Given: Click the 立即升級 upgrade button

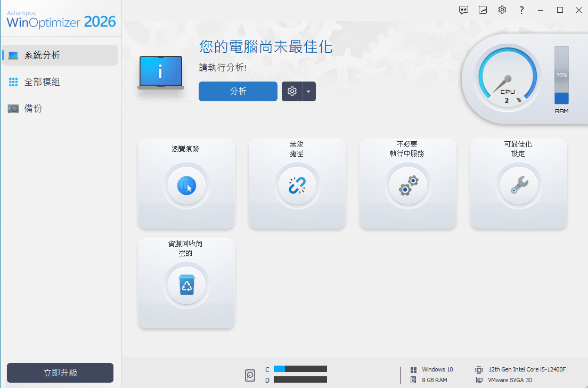Looking at the screenshot, I should click(60, 373).
